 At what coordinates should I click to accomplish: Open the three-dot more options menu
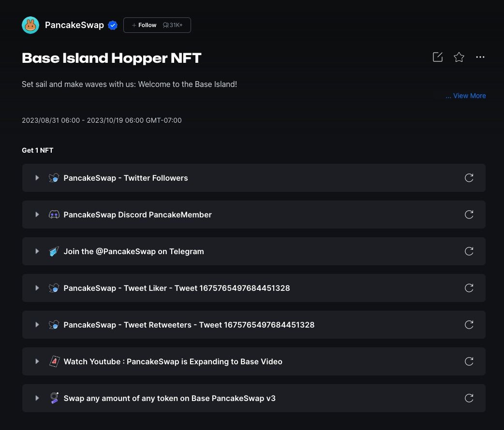(480, 57)
